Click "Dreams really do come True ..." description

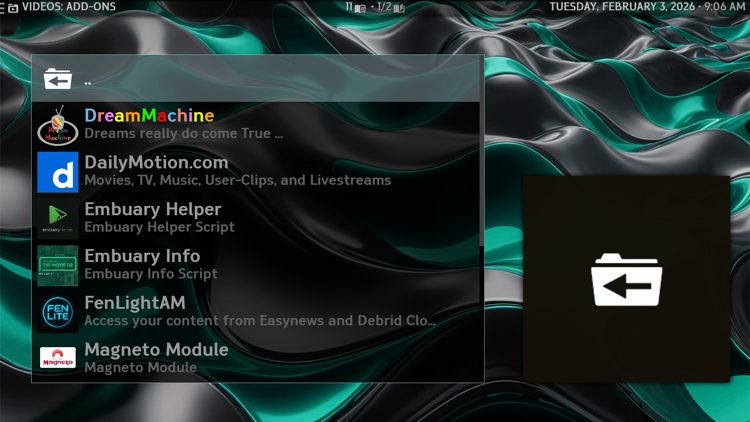click(x=183, y=133)
